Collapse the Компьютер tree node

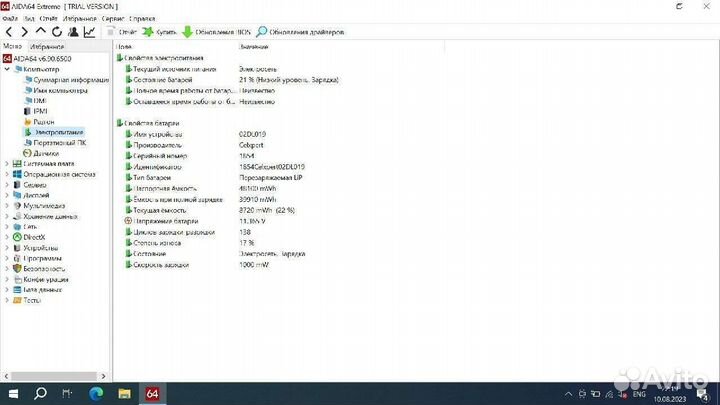click(x=7, y=69)
